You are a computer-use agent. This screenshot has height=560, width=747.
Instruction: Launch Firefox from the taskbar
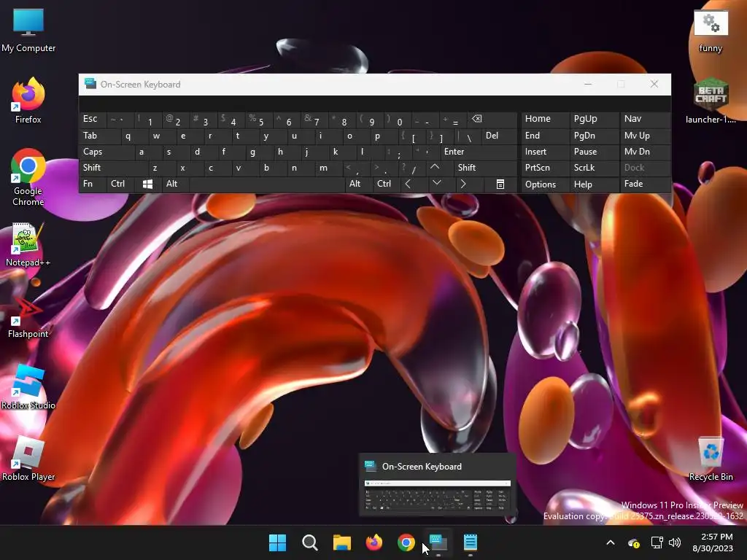pyautogui.click(x=374, y=542)
